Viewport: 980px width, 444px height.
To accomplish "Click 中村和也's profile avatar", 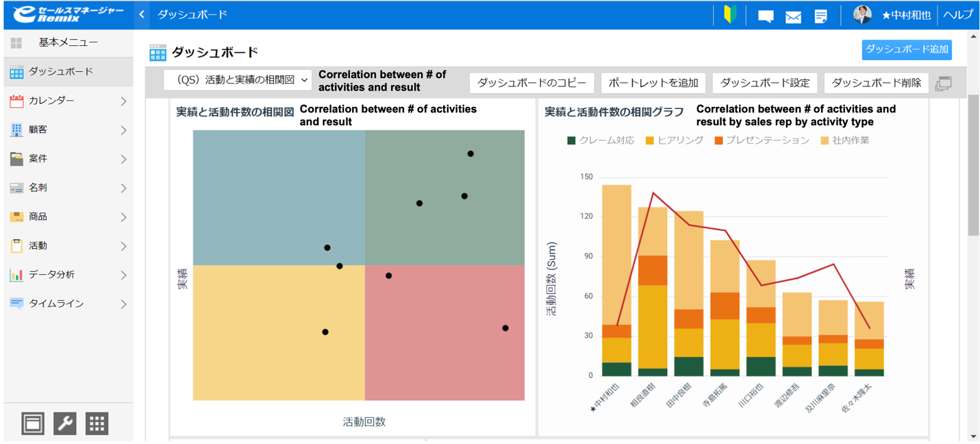I will 862,14.
